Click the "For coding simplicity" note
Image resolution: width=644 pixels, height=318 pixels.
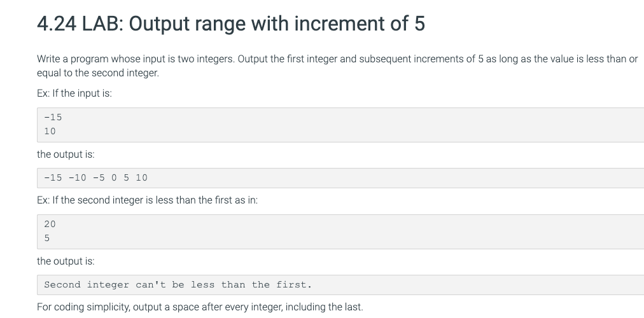(x=200, y=307)
